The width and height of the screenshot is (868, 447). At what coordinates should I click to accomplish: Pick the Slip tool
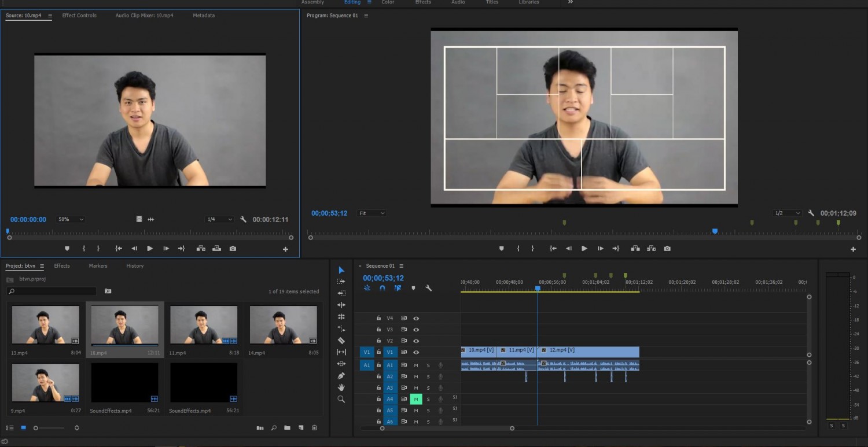[341, 352]
